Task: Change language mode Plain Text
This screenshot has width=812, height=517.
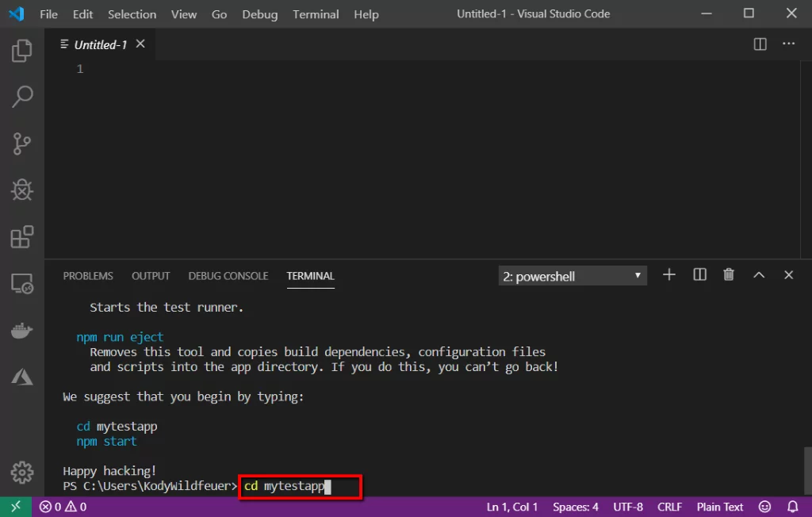Action: click(x=720, y=507)
